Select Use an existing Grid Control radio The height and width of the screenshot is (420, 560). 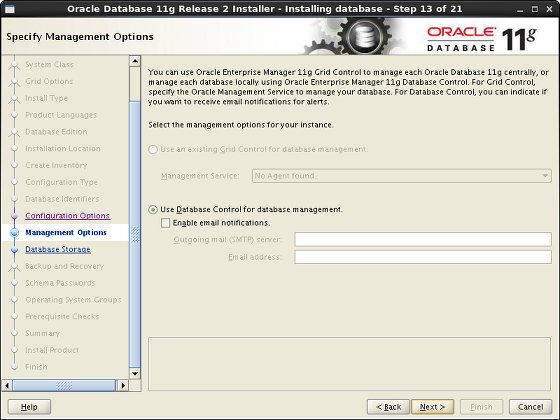(x=153, y=149)
